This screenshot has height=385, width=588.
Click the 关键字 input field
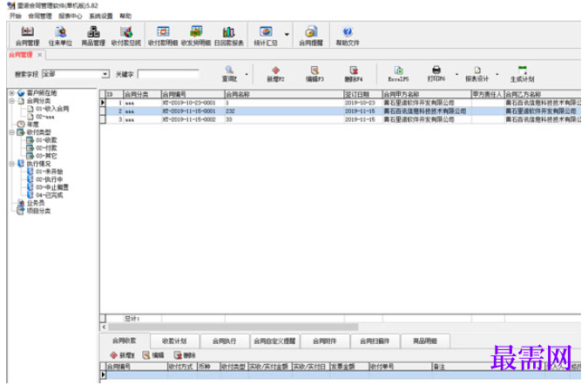168,74
